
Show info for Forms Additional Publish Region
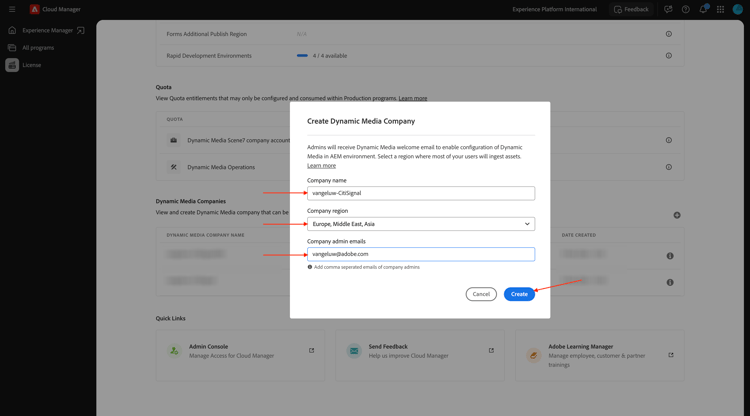669,34
